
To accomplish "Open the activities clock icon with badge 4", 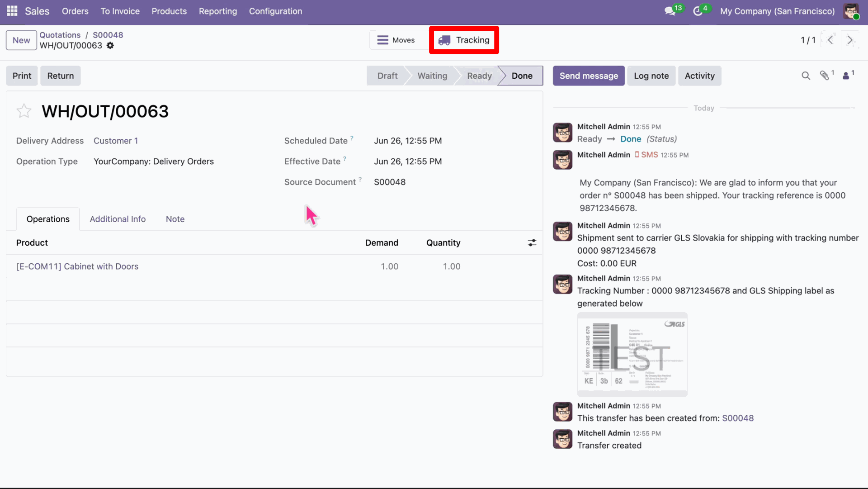I will click(698, 11).
